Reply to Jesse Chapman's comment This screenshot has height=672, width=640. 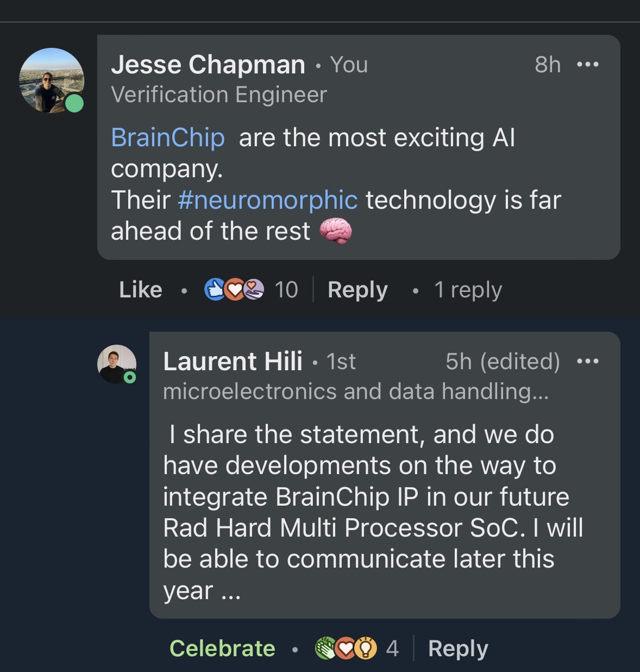point(357,290)
